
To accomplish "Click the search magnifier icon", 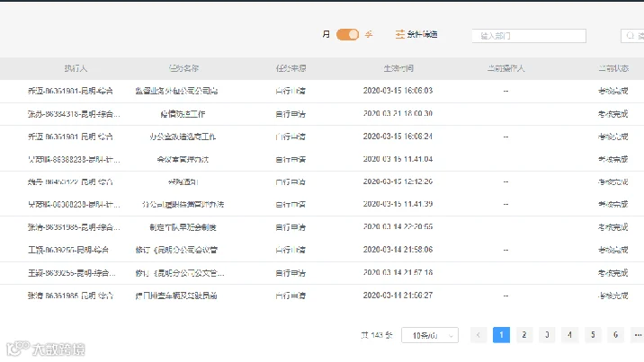I will point(630,36).
